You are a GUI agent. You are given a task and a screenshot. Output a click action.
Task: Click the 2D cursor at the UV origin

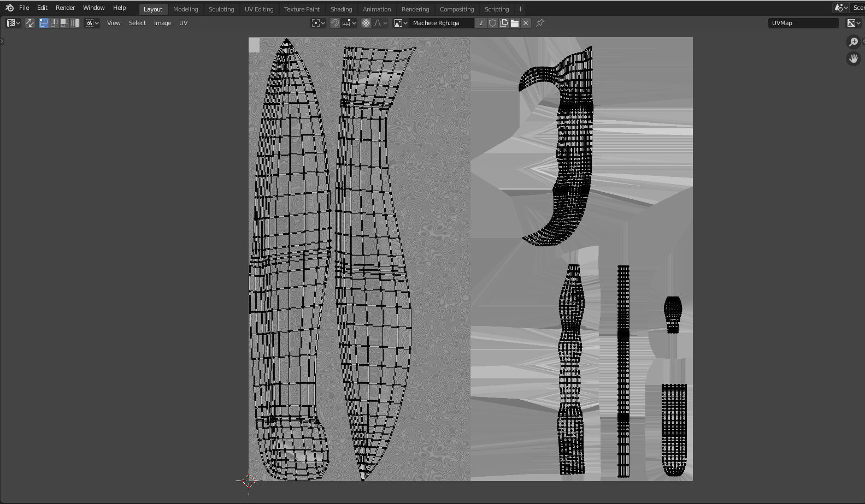[x=249, y=481]
